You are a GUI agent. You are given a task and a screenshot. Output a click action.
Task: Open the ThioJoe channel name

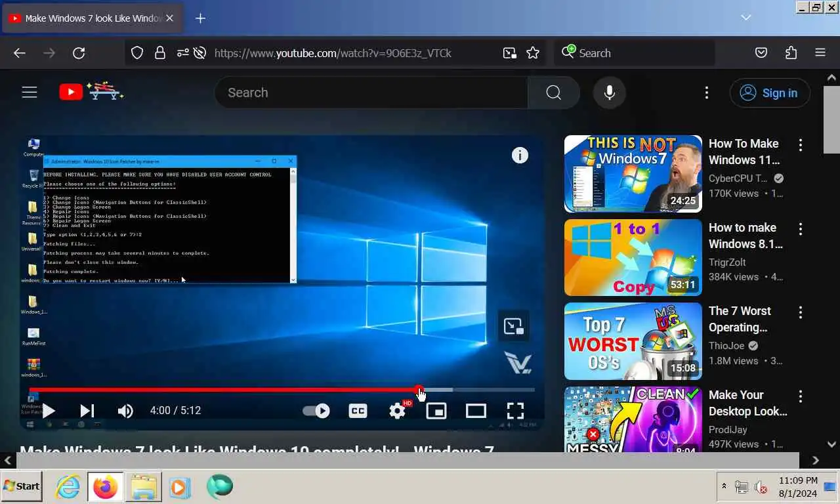[726, 345]
